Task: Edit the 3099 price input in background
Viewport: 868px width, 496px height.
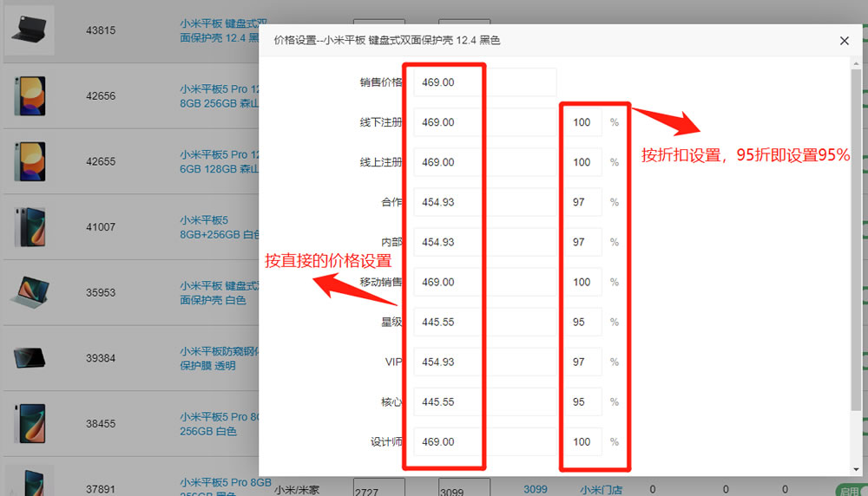Action: (464, 487)
